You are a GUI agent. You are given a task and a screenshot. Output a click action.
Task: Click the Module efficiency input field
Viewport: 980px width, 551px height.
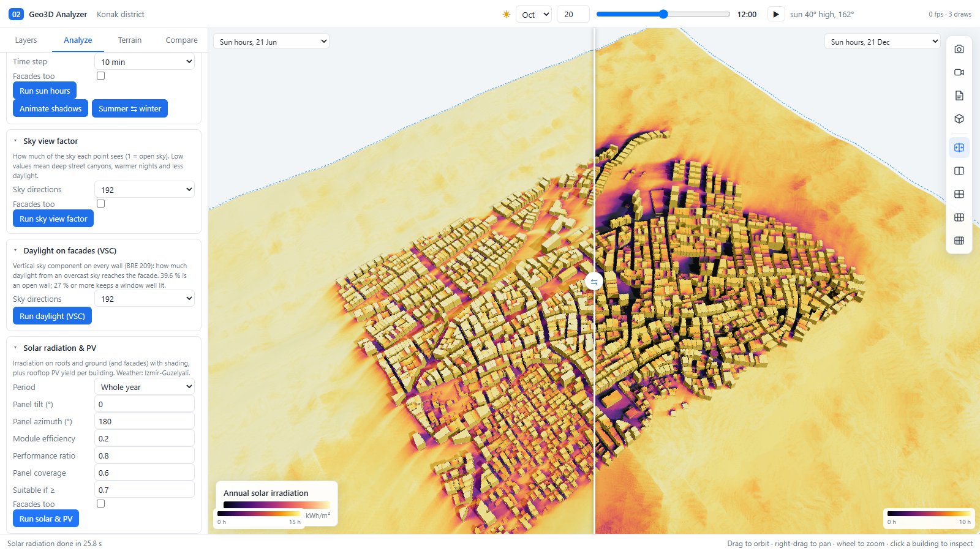(x=145, y=438)
